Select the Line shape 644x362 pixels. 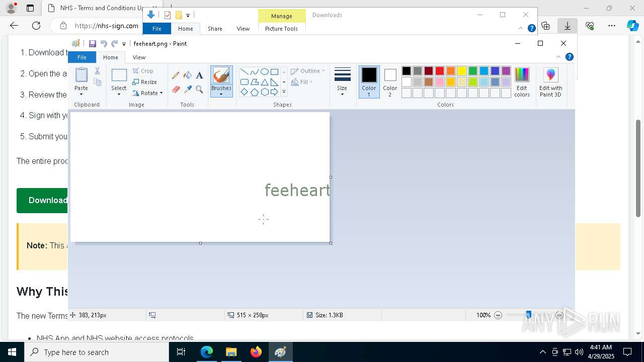(244, 71)
